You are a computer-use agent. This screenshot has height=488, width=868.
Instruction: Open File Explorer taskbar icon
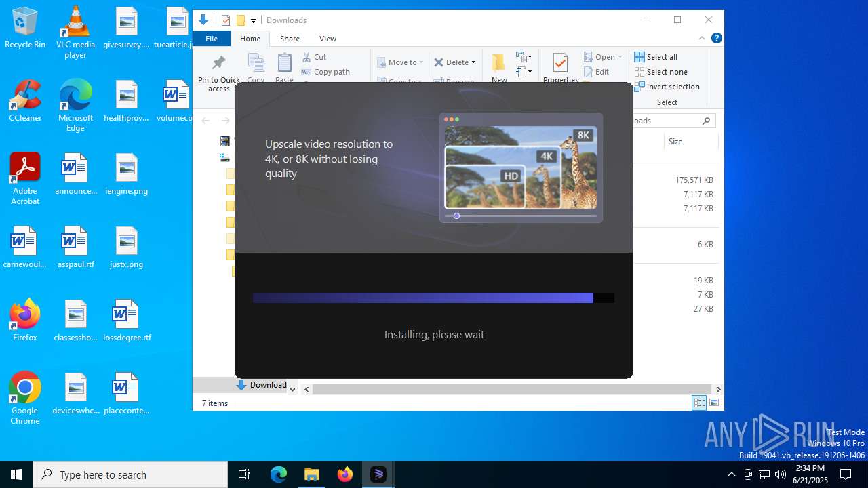click(311, 474)
